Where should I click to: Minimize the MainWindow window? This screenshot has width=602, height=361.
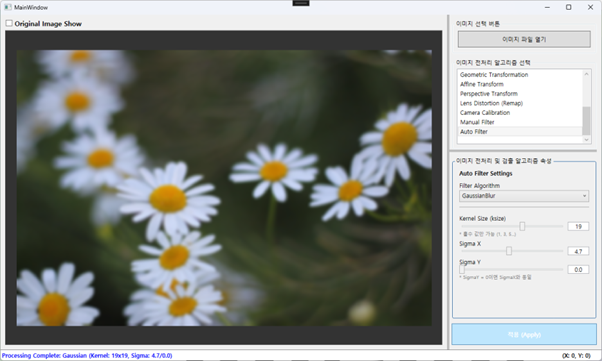click(x=547, y=7)
